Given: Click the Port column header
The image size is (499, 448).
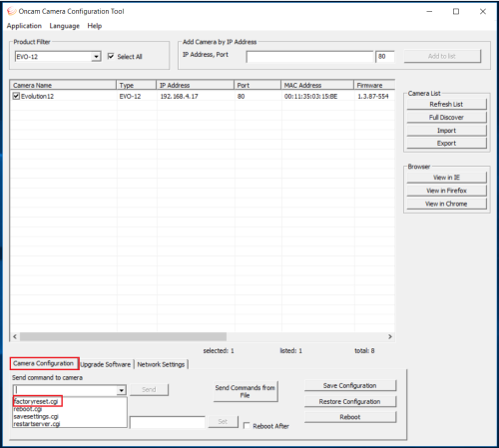Looking at the screenshot, I should click(257, 85).
